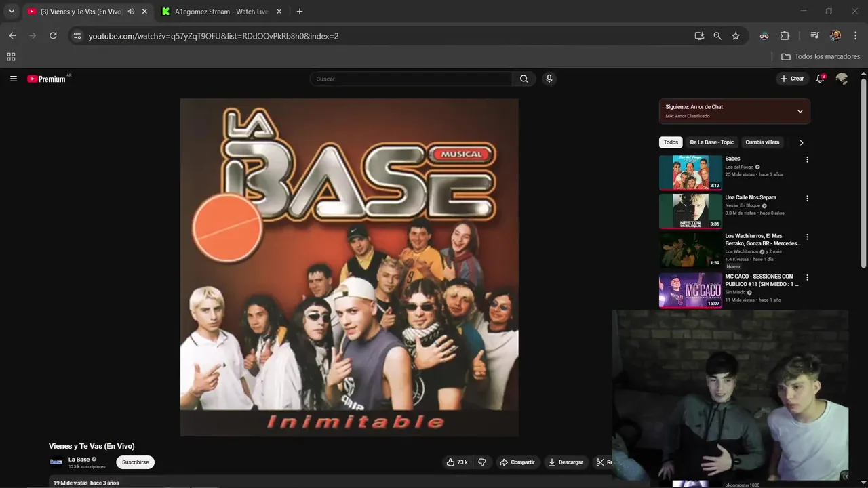Dislike the video with thumbs down
Image resolution: width=868 pixels, height=488 pixels.
coord(482,462)
